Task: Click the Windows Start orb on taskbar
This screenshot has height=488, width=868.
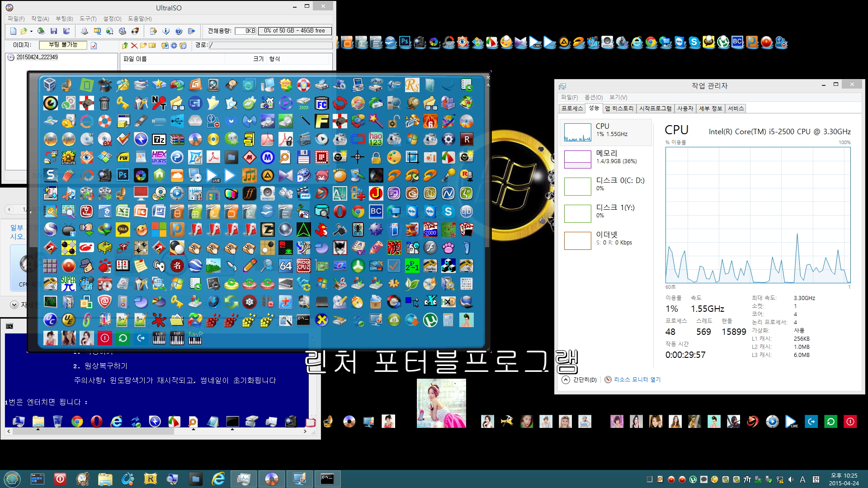Action: [12, 479]
